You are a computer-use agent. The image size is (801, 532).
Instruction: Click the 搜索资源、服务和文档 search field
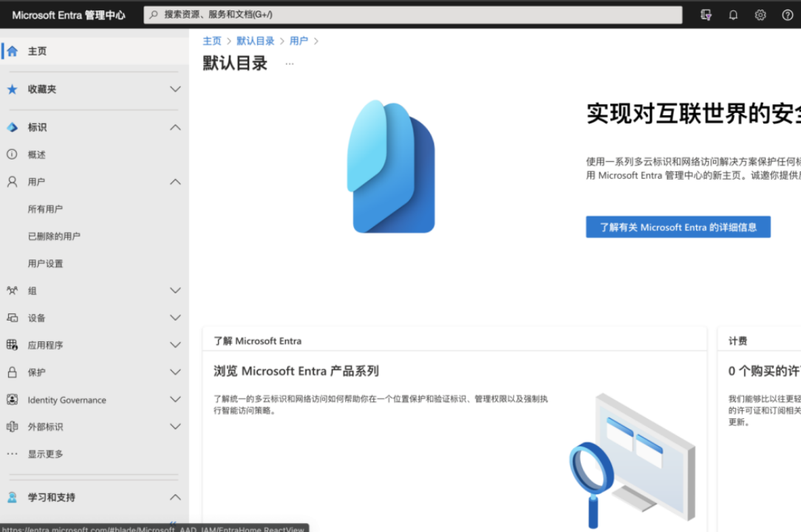click(413, 15)
